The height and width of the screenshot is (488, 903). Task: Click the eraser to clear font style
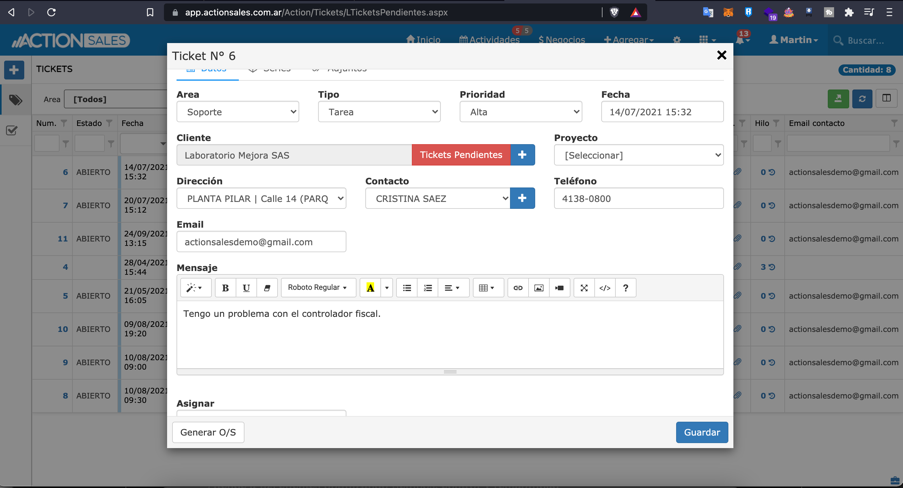(x=267, y=288)
